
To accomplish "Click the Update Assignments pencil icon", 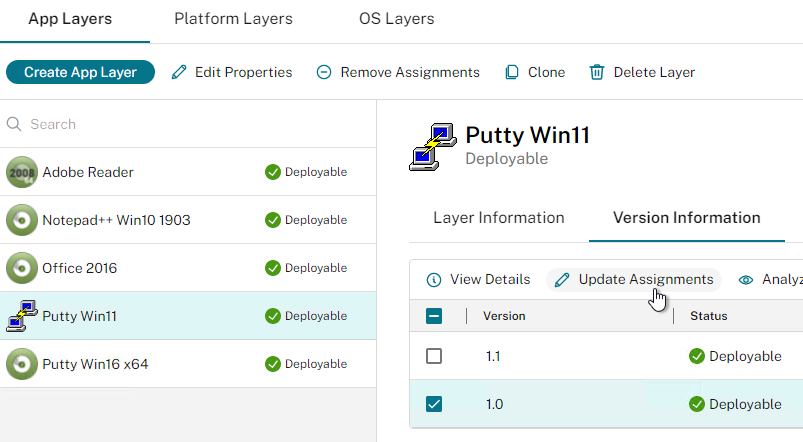I will tap(562, 280).
